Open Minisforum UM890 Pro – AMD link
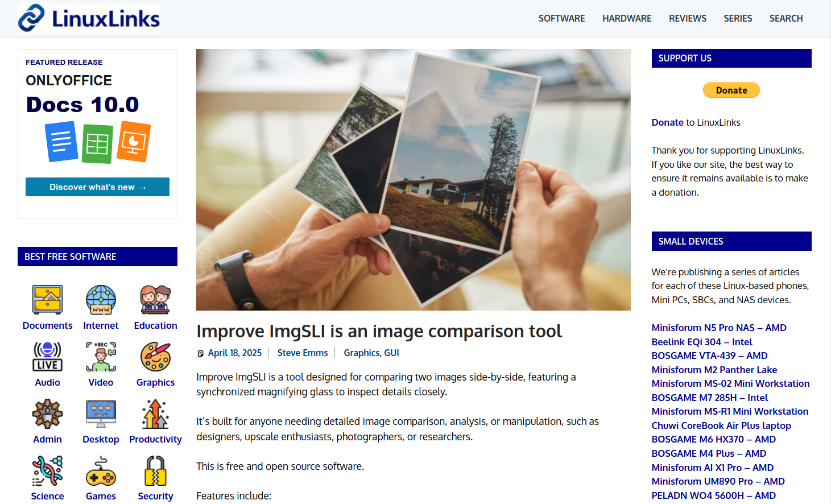831x504 pixels. coord(718,481)
